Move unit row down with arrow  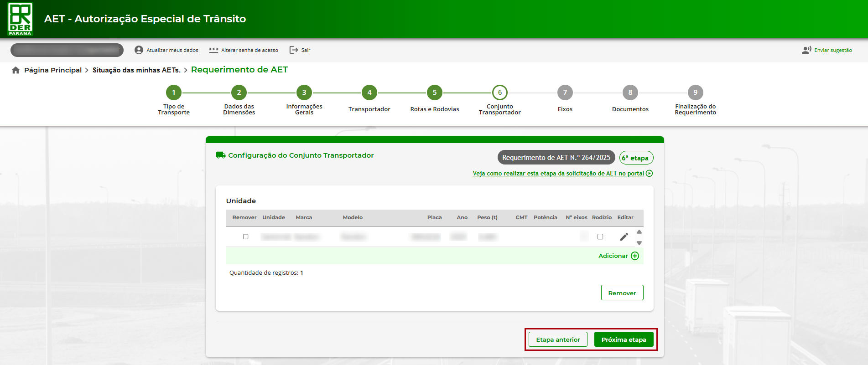click(x=639, y=243)
